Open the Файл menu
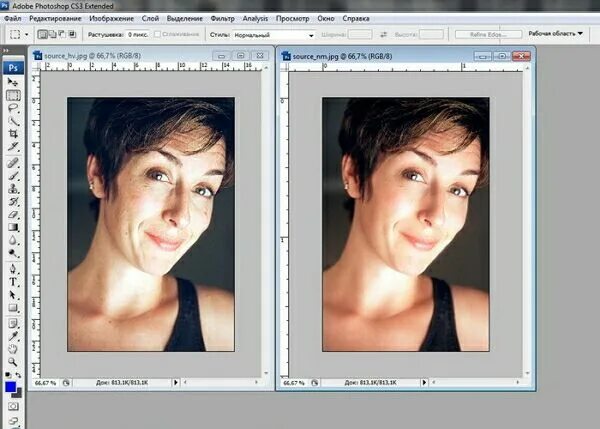600x429 pixels. (12, 18)
